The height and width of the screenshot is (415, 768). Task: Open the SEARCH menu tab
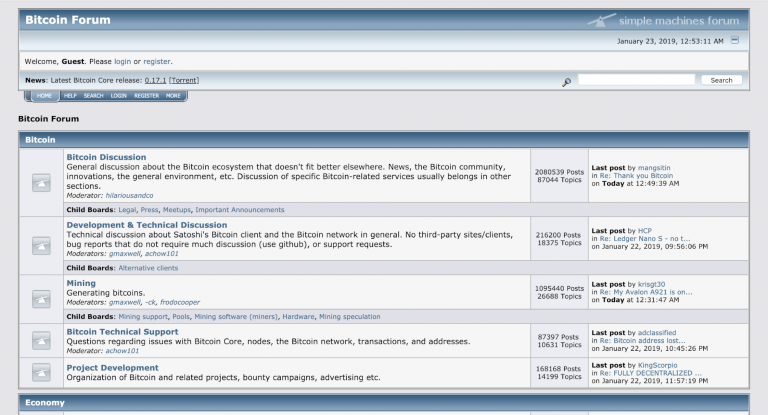93,96
